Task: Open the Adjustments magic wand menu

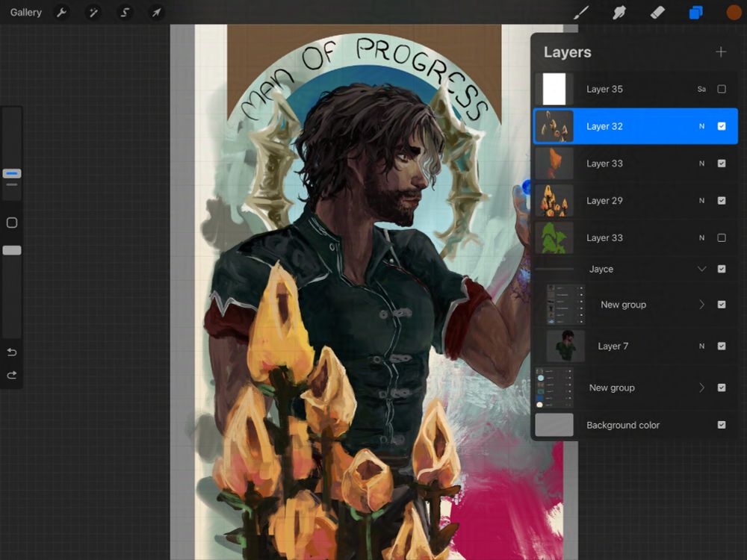Action: point(93,13)
